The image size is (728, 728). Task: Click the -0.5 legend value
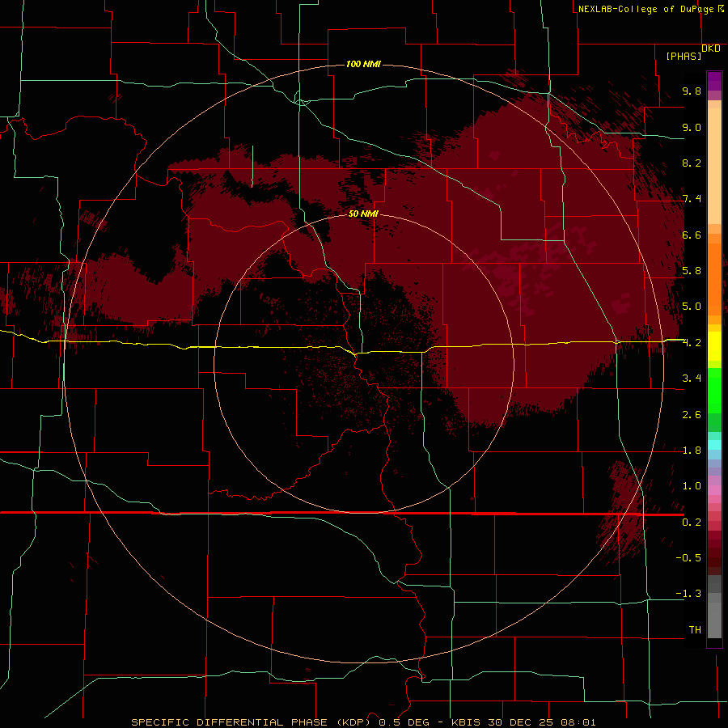(688, 557)
